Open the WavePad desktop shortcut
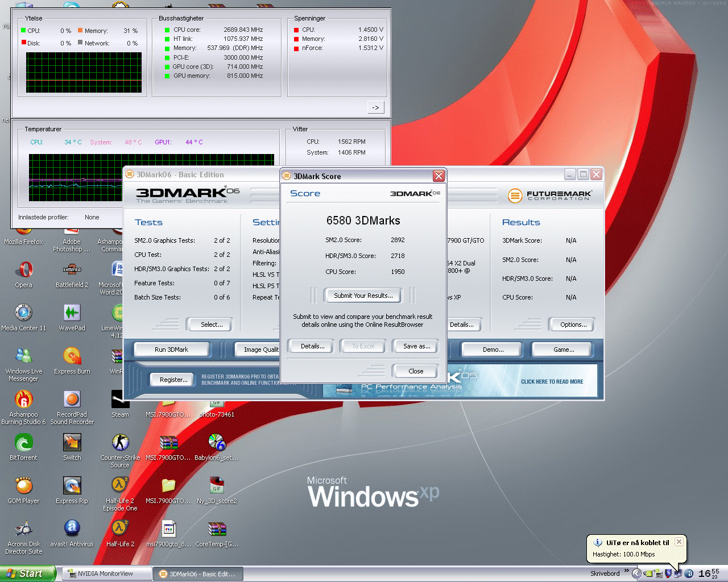Screen dimensions: 728x582 72,317
